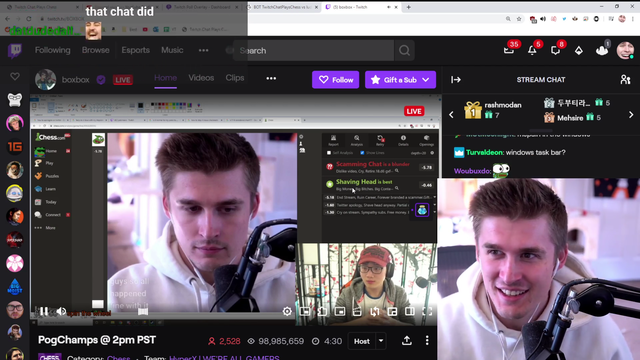The width and height of the screenshot is (640, 360).
Task: Click the Woubuxdo username in chat
Action: point(472,171)
